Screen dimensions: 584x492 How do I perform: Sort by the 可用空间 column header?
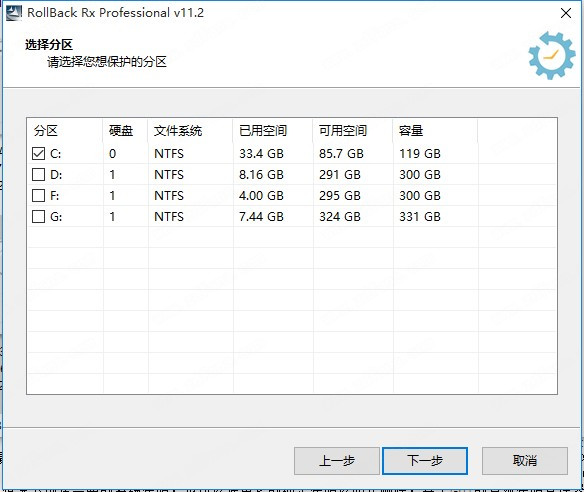(353, 131)
